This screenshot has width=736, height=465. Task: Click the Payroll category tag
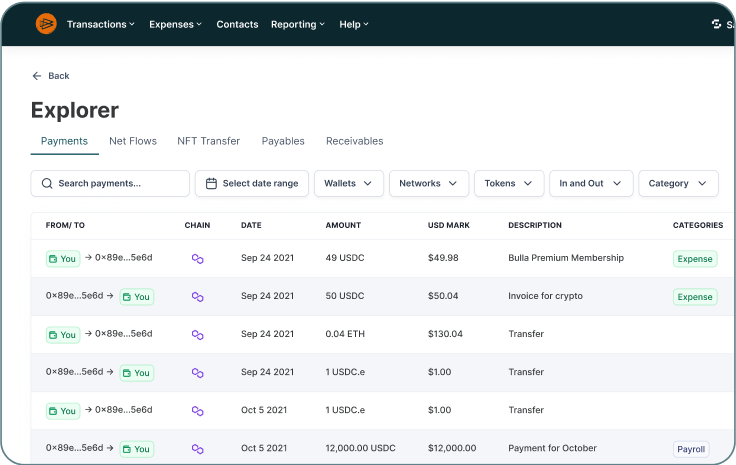click(691, 450)
